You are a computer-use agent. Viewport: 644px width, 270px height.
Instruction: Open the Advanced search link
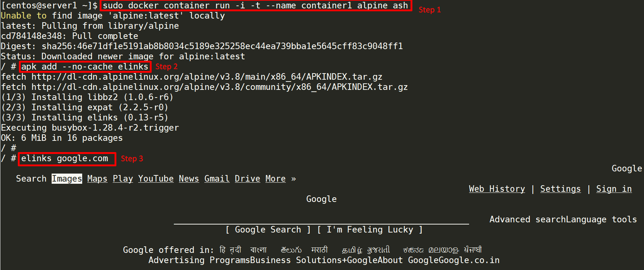(x=527, y=219)
